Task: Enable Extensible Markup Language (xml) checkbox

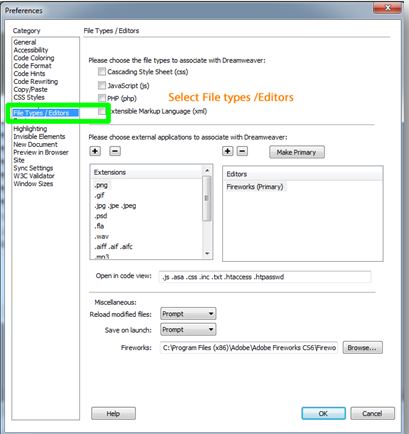Action: point(102,111)
